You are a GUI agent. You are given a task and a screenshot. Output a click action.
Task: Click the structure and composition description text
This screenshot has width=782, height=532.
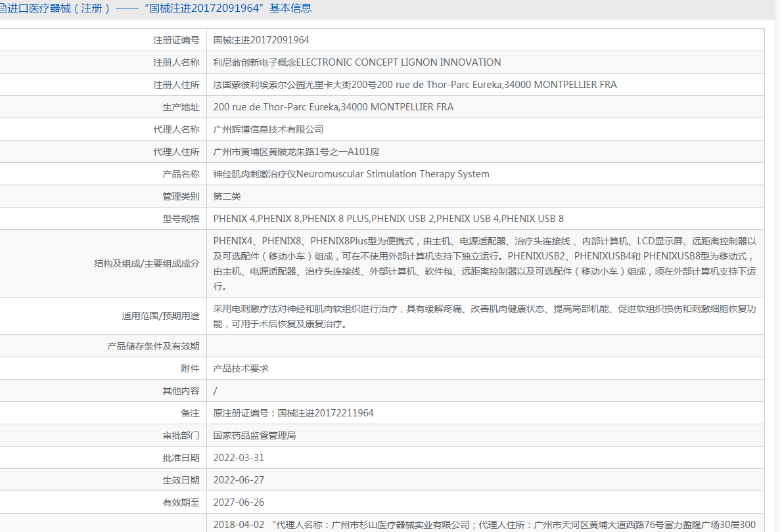(x=484, y=263)
